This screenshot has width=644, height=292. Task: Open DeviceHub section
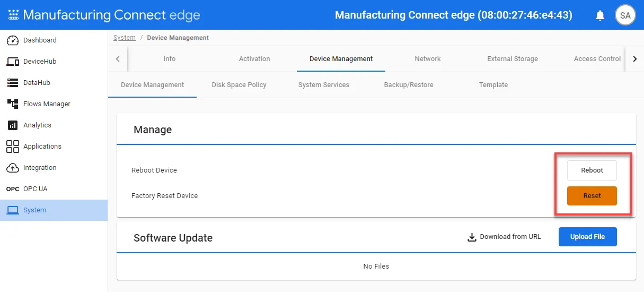pos(54,62)
